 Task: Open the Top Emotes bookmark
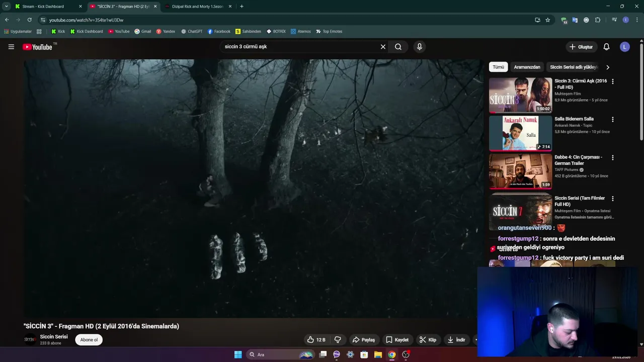pos(329,31)
